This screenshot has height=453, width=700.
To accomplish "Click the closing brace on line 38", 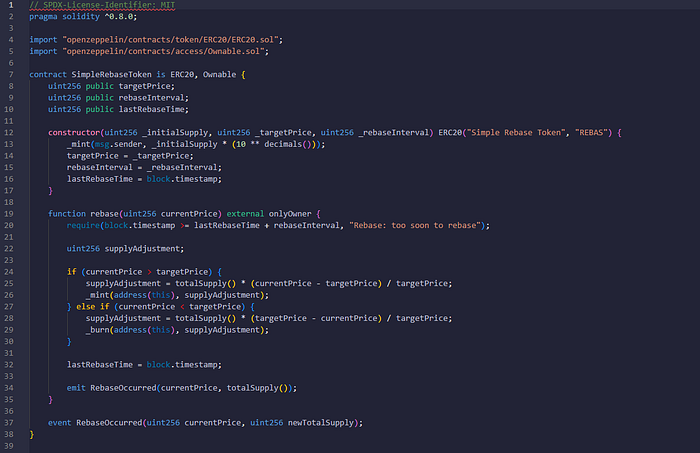I will pyautogui.click(x=32, y=434).
